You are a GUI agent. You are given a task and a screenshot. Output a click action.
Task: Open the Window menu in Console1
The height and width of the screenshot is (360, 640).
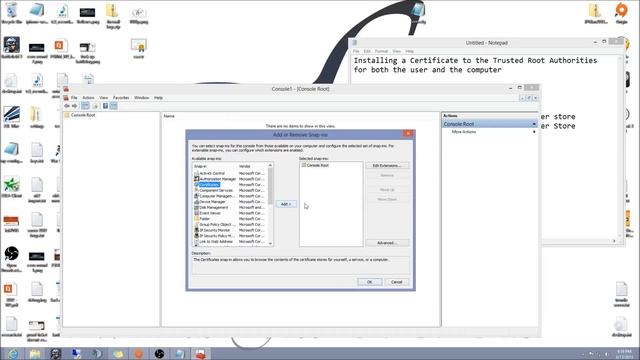pos(142,98)
